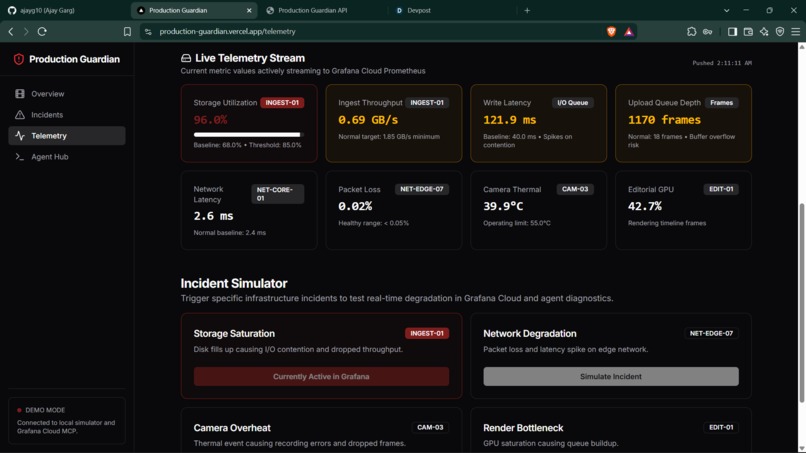Click the Incident Simulator heading
Image resolution: width=806 pixels, height=453 pixels.
tap(234, 283)
